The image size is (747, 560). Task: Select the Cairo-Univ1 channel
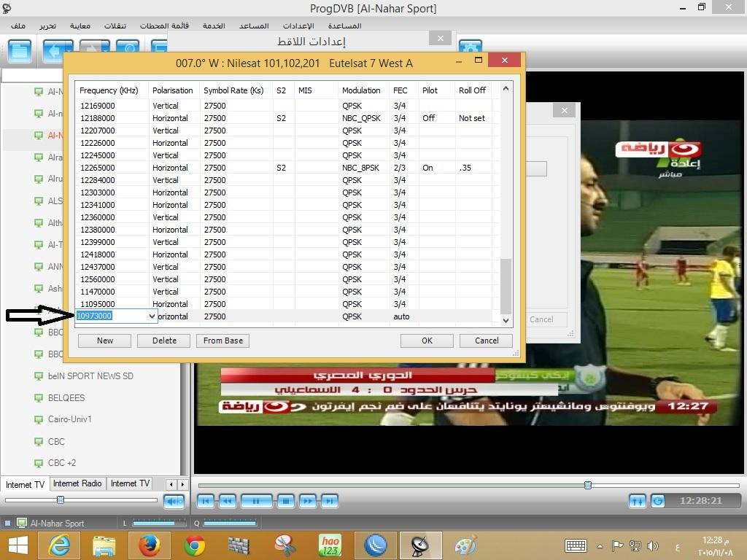click(x=69, y=419)
